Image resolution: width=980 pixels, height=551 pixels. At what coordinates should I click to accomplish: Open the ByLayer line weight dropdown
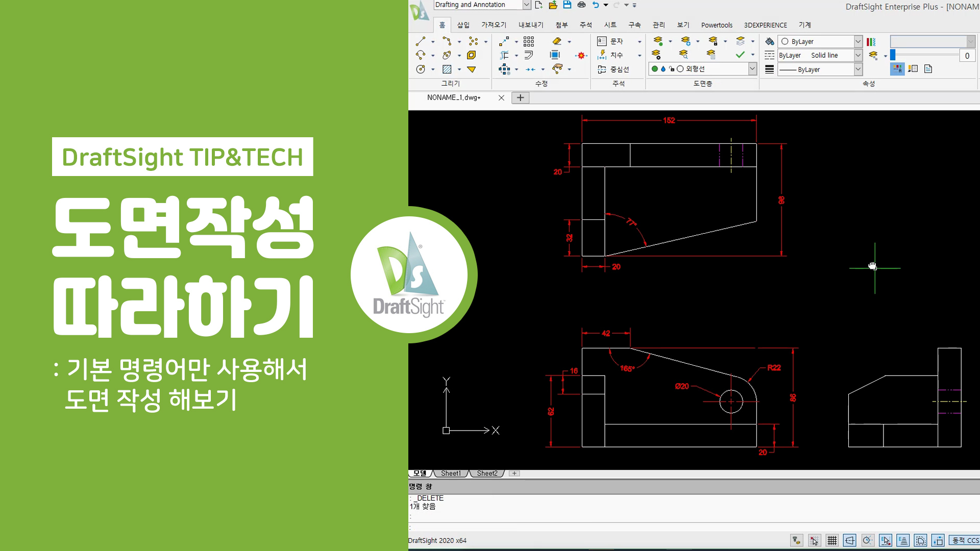pyautogui.click(x=858, y=69)
